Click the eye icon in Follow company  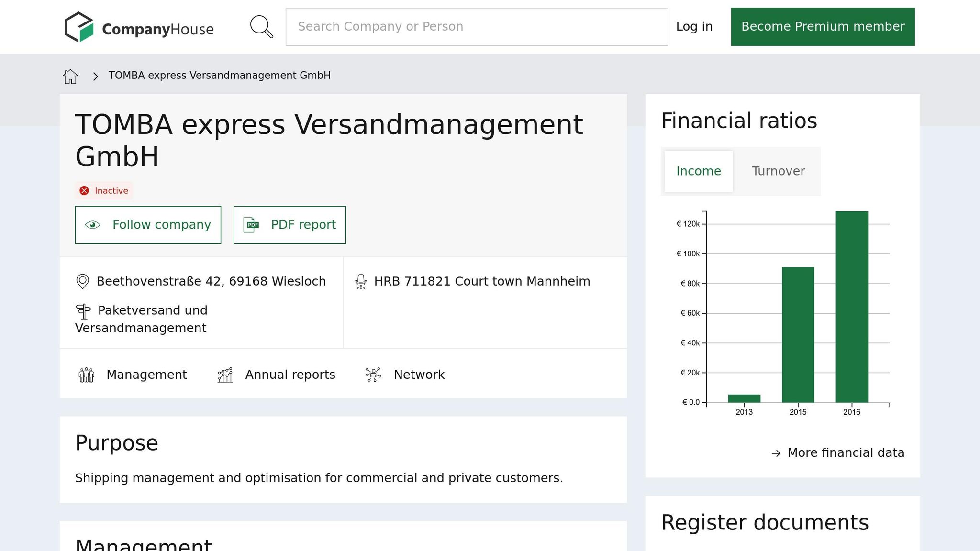[x=92, y=225]
